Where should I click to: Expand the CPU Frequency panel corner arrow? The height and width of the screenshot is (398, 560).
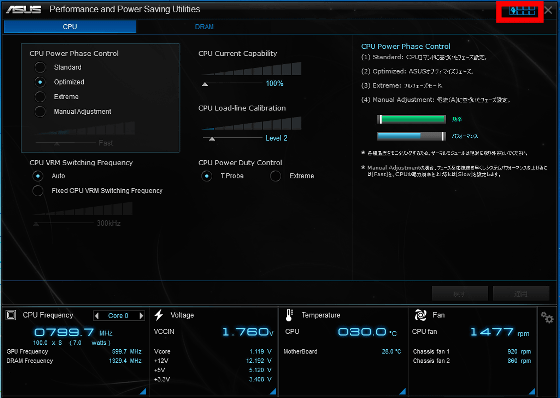point(143,391)
